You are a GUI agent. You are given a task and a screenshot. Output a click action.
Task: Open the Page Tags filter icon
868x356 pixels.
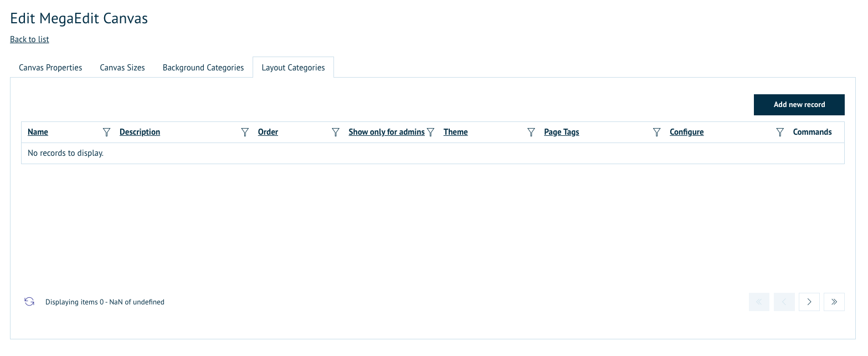coord(656,132)
